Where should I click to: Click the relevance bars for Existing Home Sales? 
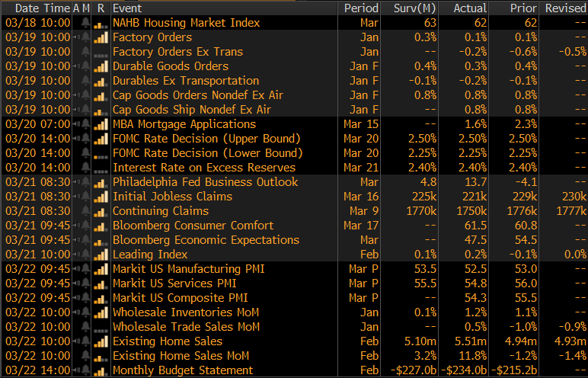[x=101, y=341]
